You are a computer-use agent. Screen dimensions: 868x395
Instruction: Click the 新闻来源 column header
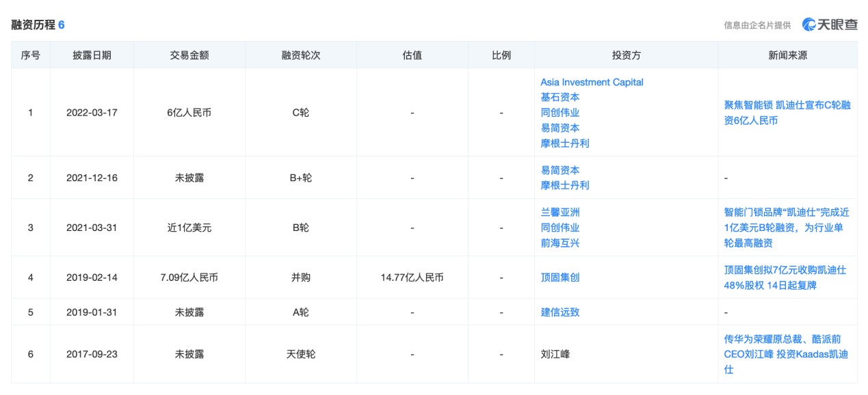pos(787,55)
